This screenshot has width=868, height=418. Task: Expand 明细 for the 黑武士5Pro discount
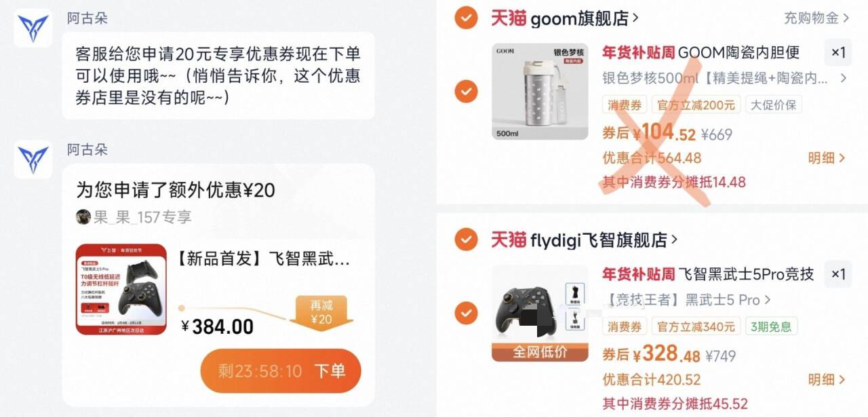tap(827, 379)
